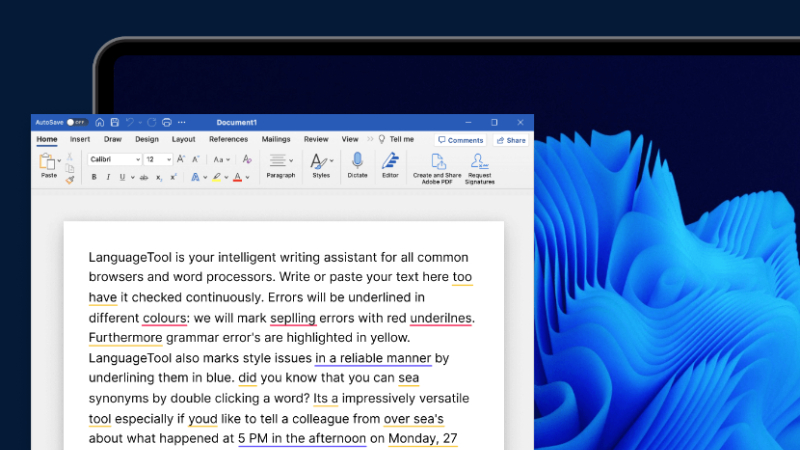Open the Comments pane
This screenshot has height=450, width=800.
pos(461,140)
